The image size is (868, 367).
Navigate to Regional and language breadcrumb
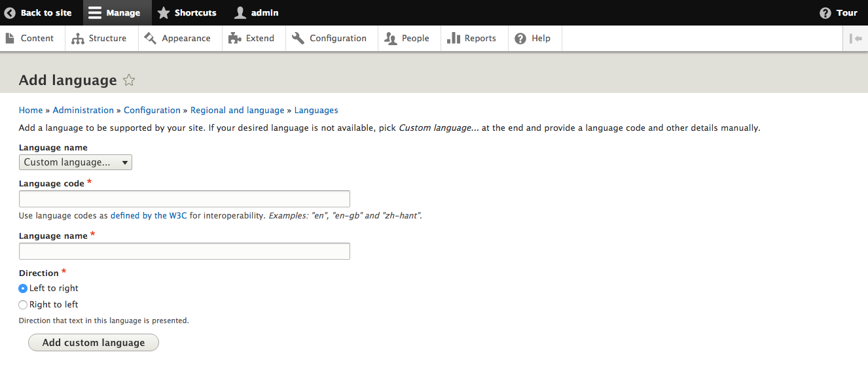coord(237,111)
